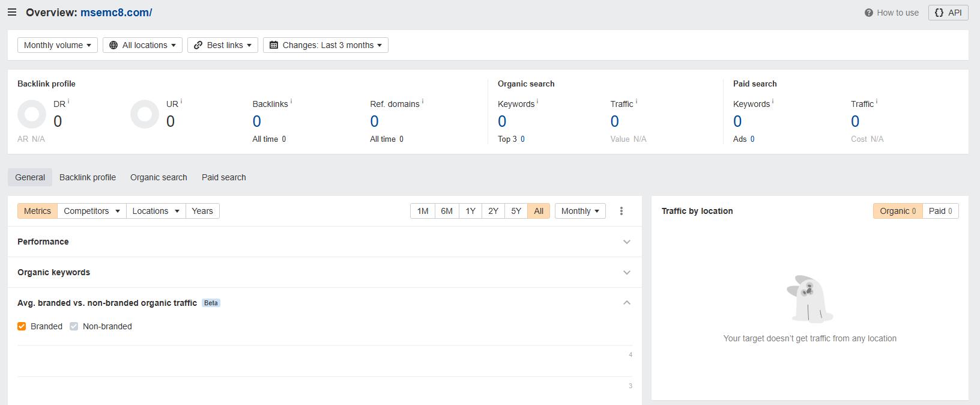The width and height of the screenshot is (980, 405).
Task: Open the three-dot chart options menu
Action: pyautogui.click(x=622, y=211)
